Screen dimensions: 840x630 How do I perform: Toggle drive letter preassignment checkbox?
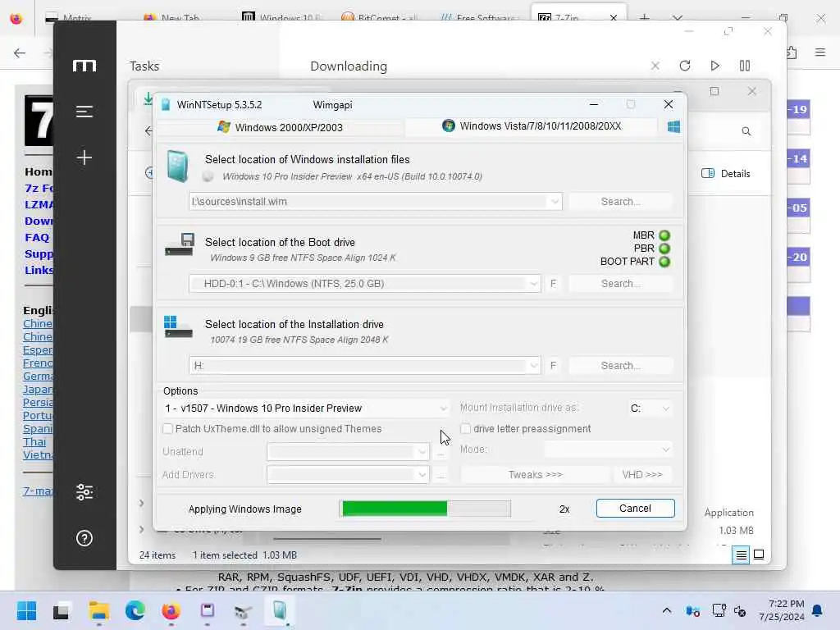[x=466, y=428]
